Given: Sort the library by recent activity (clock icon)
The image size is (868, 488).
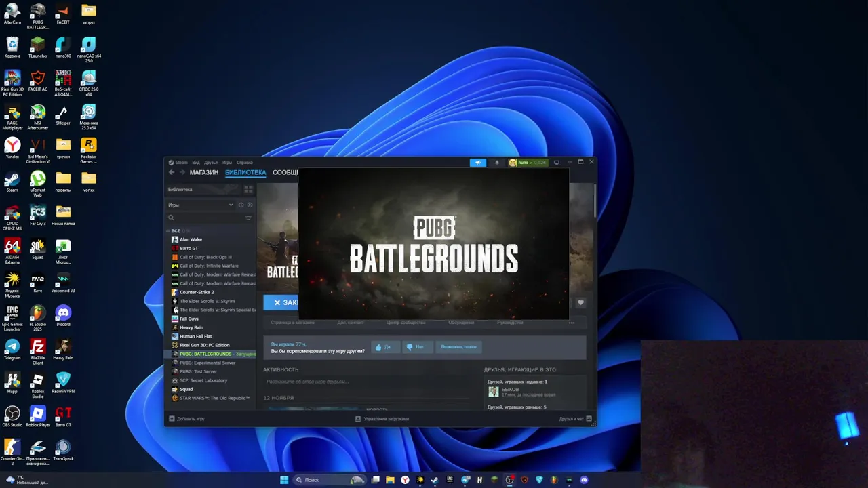Looking at the screenshot, I should pos(241,205).
